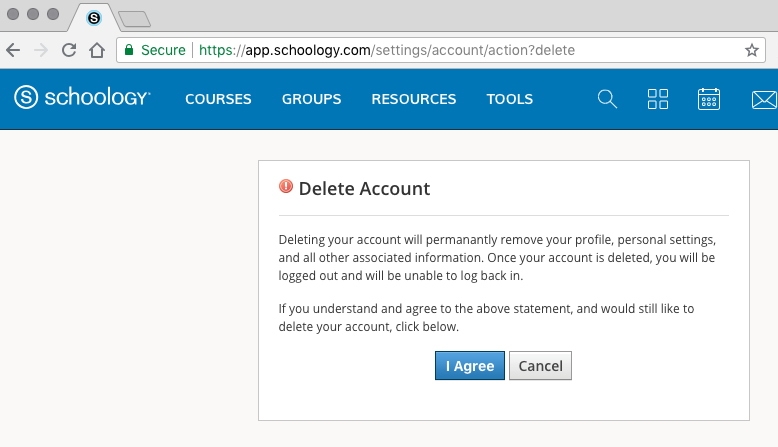This screenshot has width=778, height=447.
Task: Go back to previous page
Action: pos(14,50)
